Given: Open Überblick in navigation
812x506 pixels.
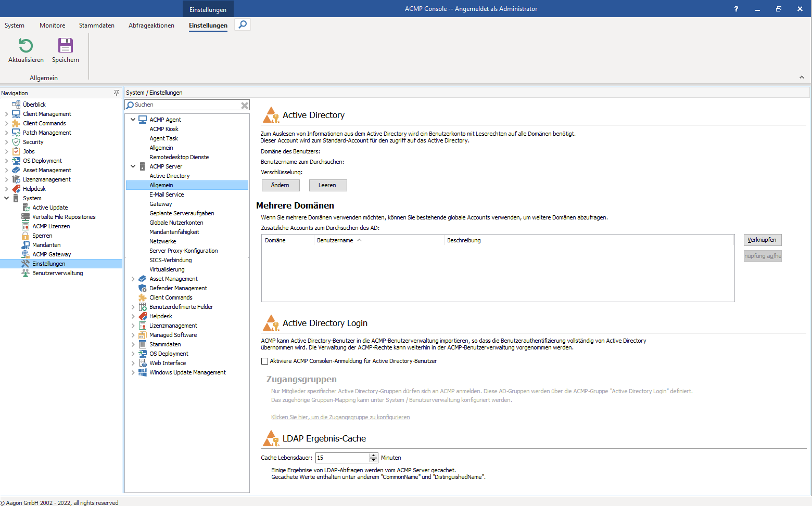Looking at the screenshot, I should coord(34,105).
